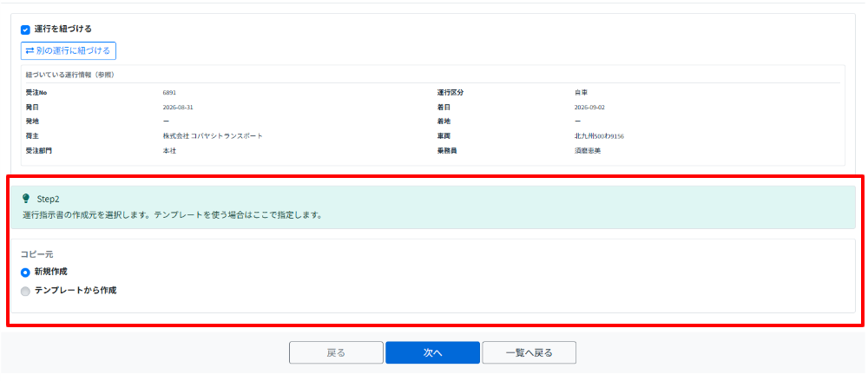Click the 荷主 field label
The height and width of the screenshot is (381, 868).
pos(32,135)
